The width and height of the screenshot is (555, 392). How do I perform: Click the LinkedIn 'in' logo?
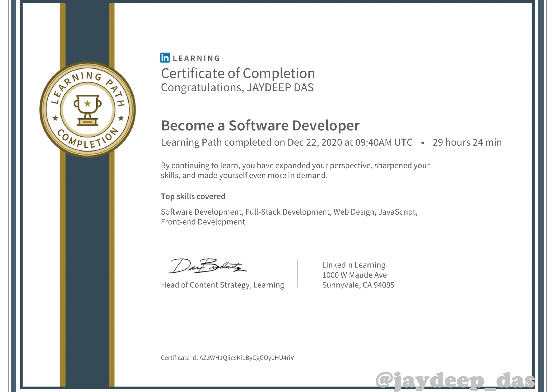coord(165,57)
